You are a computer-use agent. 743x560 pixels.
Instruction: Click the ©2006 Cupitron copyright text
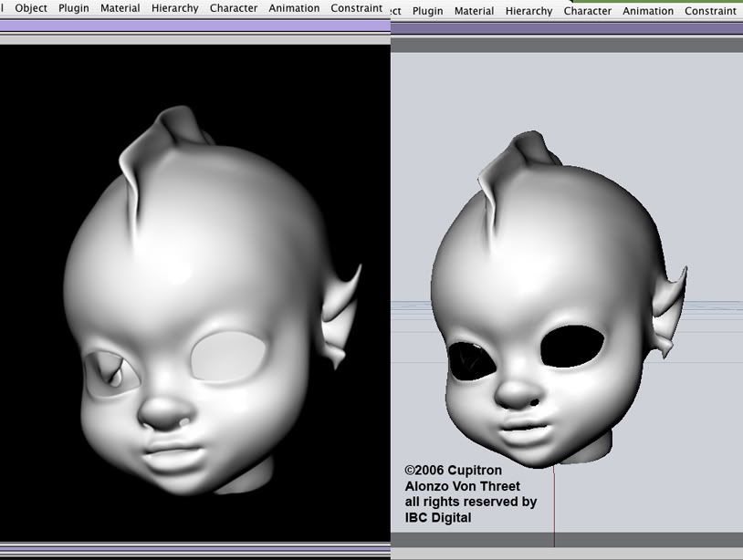point(454,471)
